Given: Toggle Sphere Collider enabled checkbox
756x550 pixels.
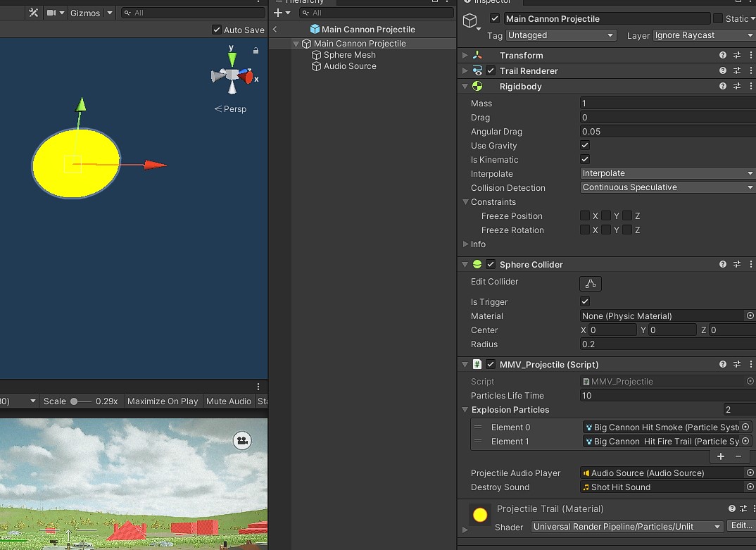Looking at the screenshot, I should [491, 264].
